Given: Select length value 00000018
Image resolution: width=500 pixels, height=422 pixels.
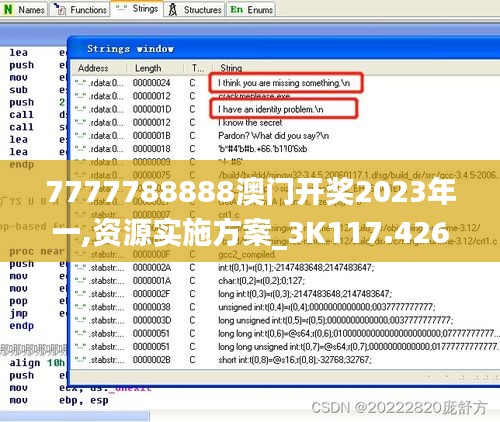Looking at the screenshot, I should click(152, 149).
